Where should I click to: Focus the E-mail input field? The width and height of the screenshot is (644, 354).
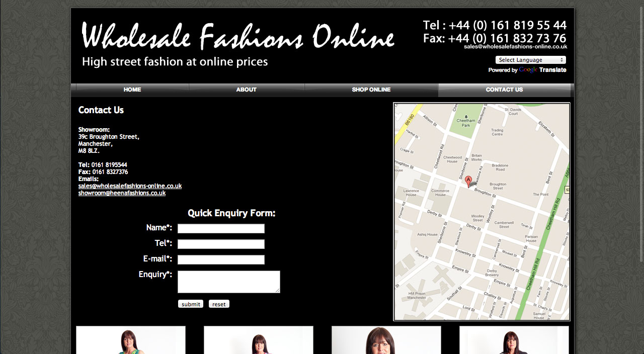(x=221, y=260)
